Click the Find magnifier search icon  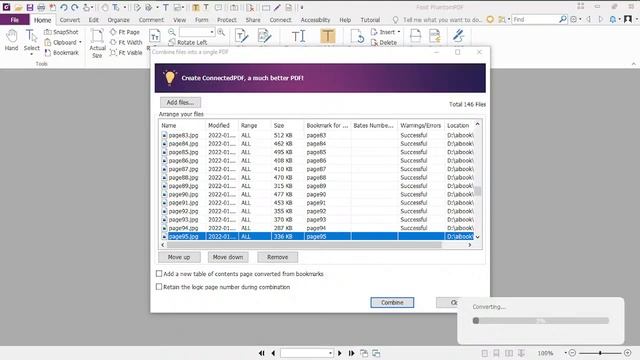563,19
